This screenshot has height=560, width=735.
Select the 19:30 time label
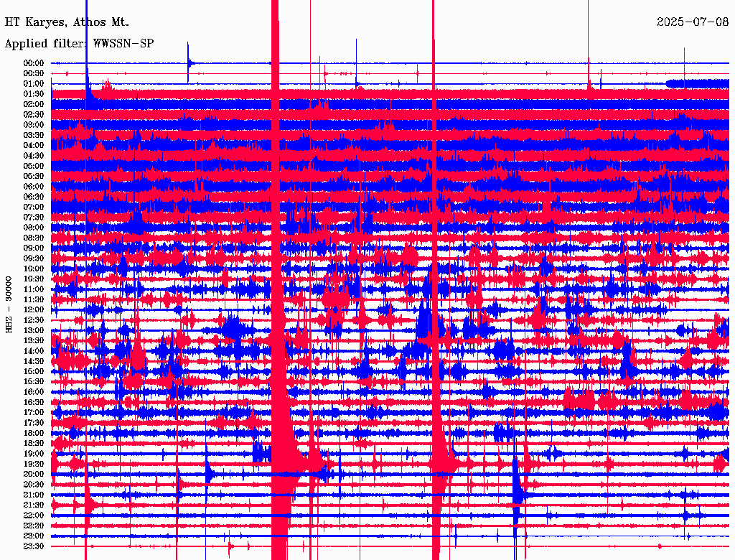click(34, 465)
